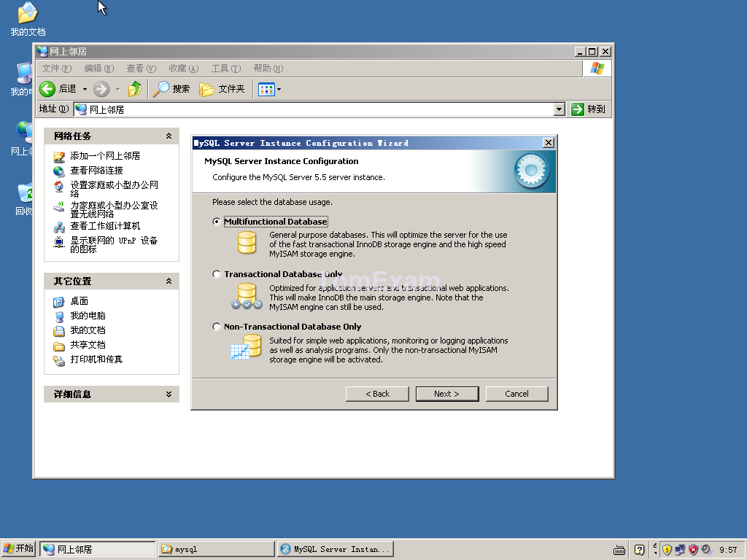
Task: Close the MySQL Server Instance Configuration Wizard
Action: click(549, 143)
